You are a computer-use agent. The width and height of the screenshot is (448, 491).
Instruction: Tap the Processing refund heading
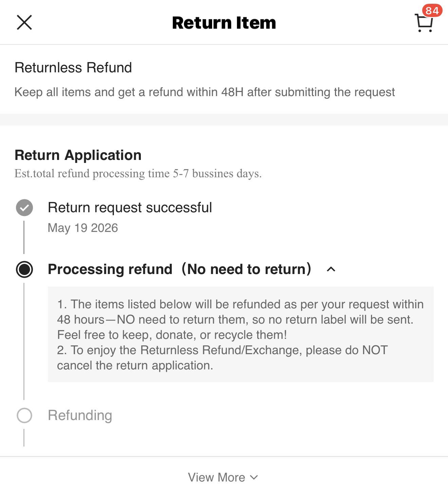pyautogui.click(x=180, y=269)
